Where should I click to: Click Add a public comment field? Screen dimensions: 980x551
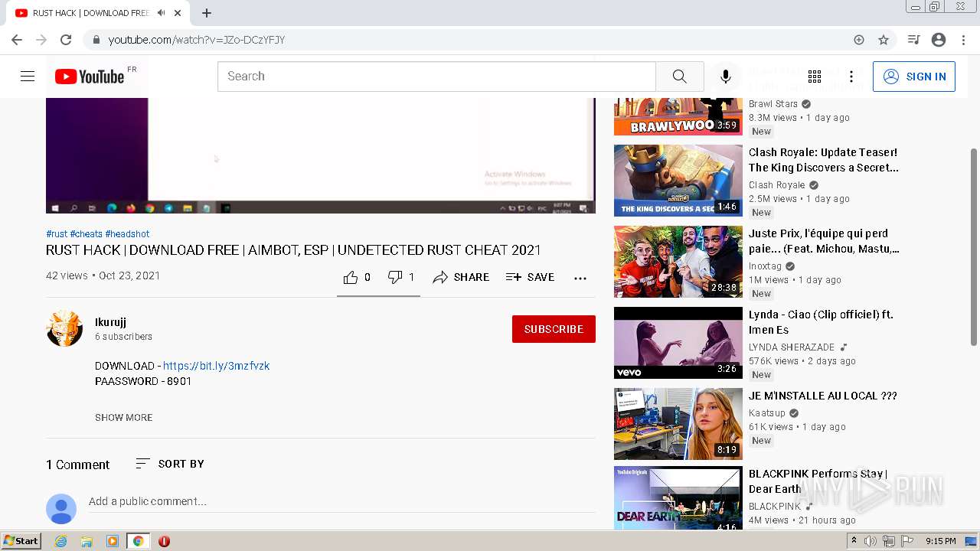pyautogui.click(x=341, y=501)
